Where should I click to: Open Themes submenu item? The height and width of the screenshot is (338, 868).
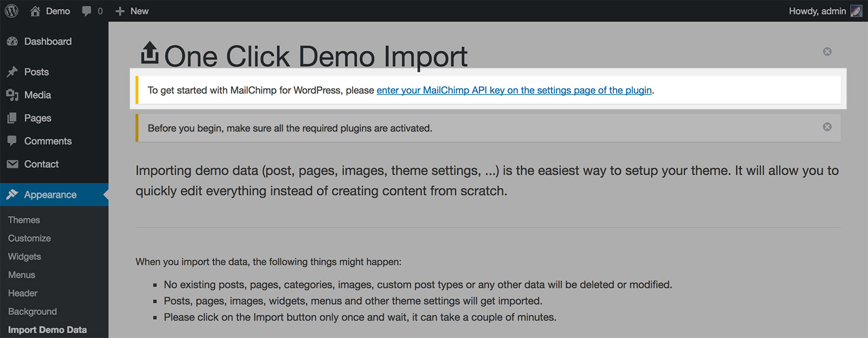click(24, 220)
